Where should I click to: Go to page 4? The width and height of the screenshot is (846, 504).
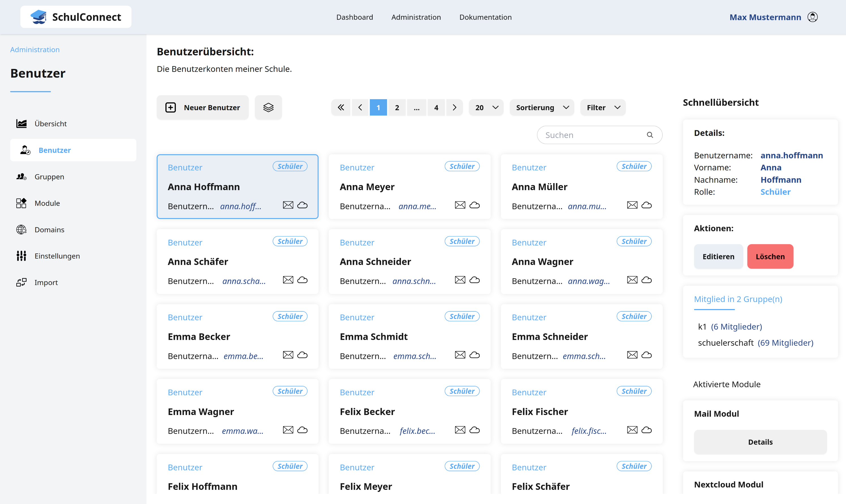point(436,107)
